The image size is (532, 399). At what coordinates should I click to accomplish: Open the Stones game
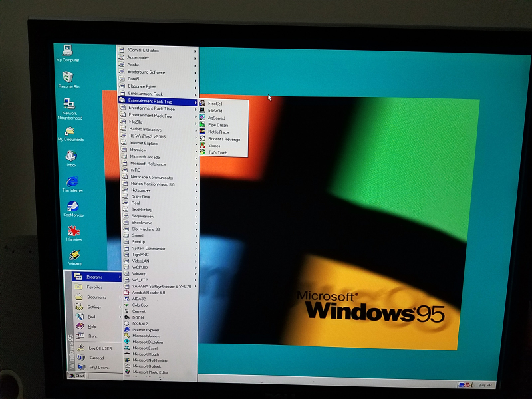coord(223,146)
